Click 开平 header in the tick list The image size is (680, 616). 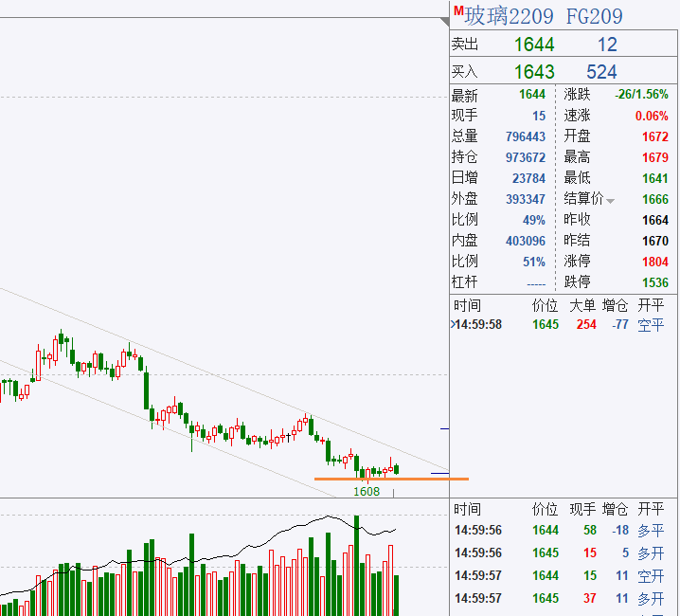click(651, 509)
